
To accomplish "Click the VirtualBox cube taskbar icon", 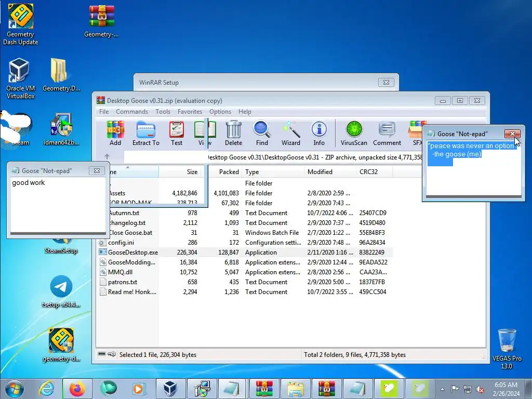I will [x=170, y=389].
